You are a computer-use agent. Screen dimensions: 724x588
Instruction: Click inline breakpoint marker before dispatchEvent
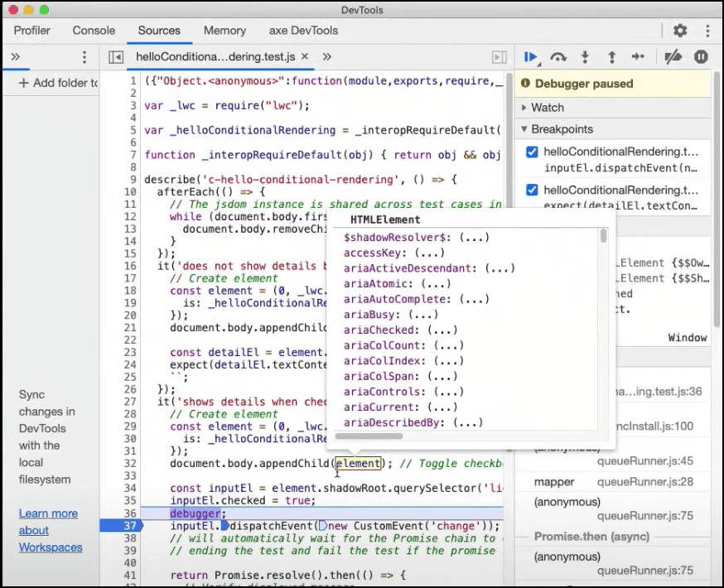(225, 526)
